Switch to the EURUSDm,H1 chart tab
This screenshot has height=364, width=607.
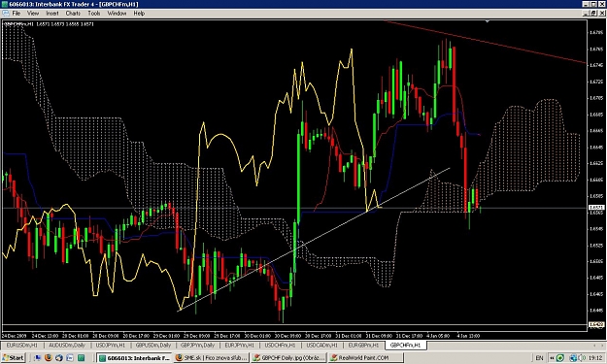pos(22,345)
